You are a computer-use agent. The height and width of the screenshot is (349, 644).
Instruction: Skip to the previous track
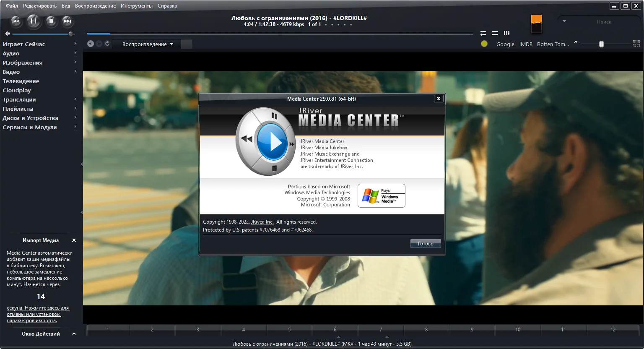point(16,21)
